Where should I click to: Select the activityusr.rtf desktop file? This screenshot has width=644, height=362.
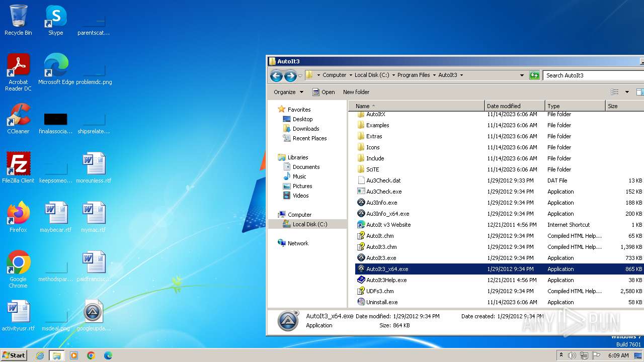coord(18,316)
